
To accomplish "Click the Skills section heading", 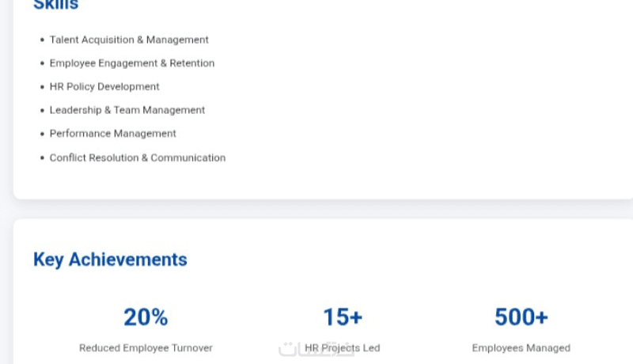I will coord(55,5).
